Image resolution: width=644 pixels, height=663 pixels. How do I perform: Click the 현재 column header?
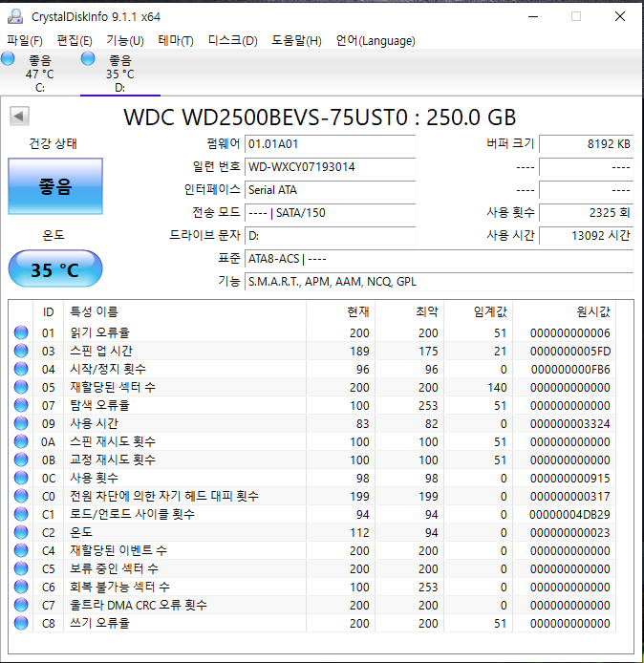pyautogui.click(x=341, y=312)
